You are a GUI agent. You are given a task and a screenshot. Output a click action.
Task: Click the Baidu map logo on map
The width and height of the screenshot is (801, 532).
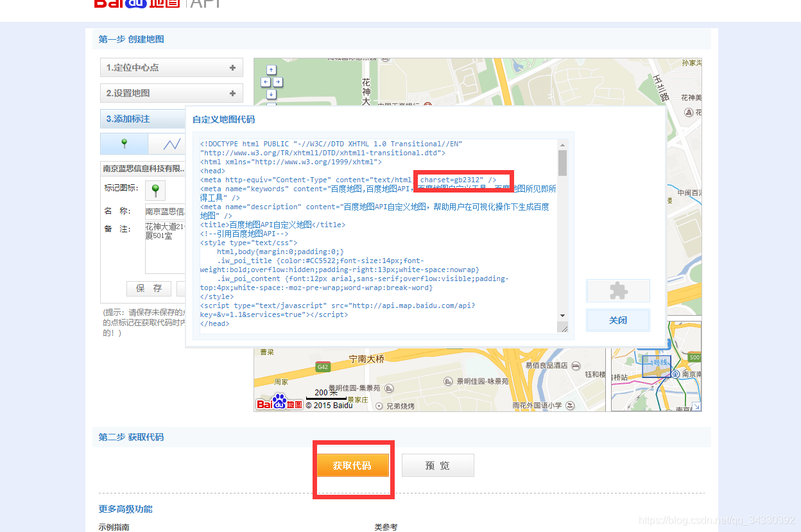point(280,402)
